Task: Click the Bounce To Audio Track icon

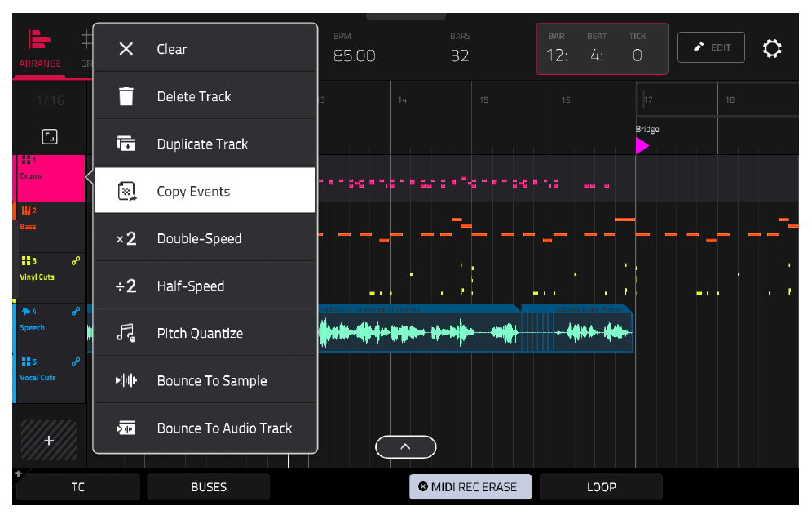Action: [126, 428]
